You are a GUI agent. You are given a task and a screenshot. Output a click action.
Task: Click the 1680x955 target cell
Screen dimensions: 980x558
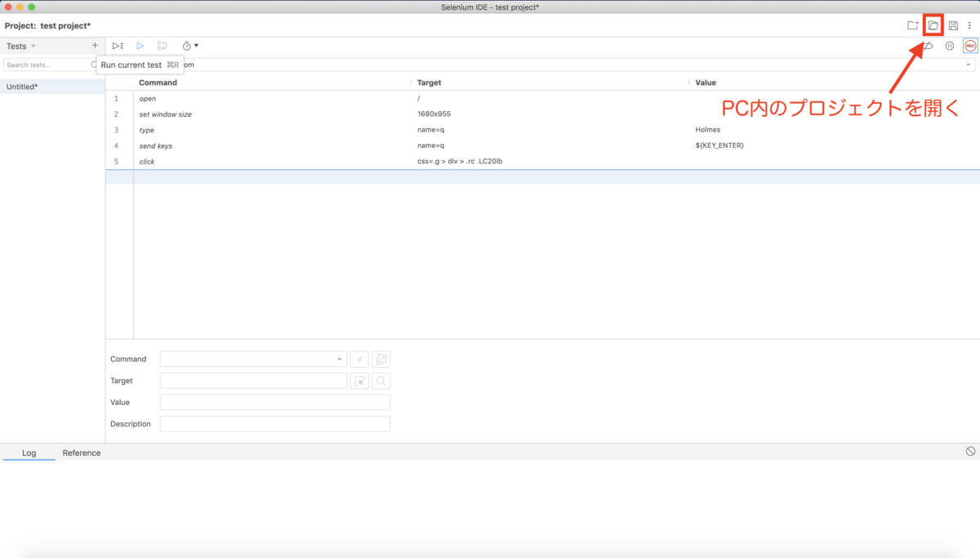click(434, 114)
